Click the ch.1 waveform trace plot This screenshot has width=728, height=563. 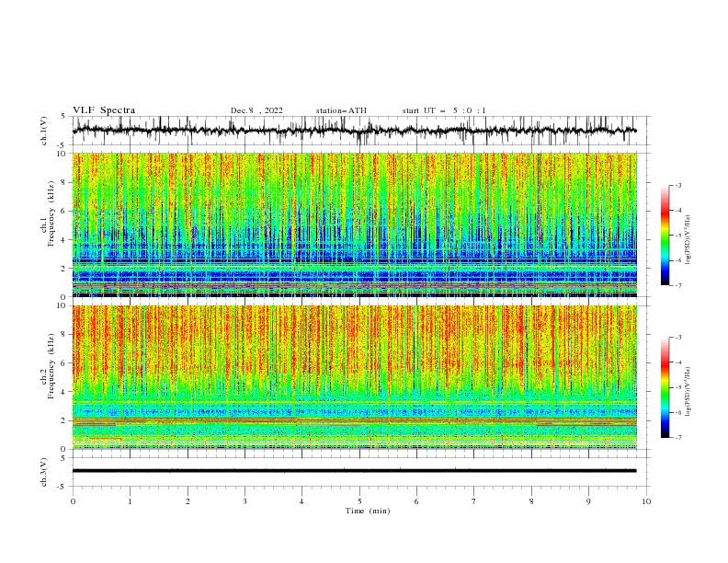coord(354,131)
